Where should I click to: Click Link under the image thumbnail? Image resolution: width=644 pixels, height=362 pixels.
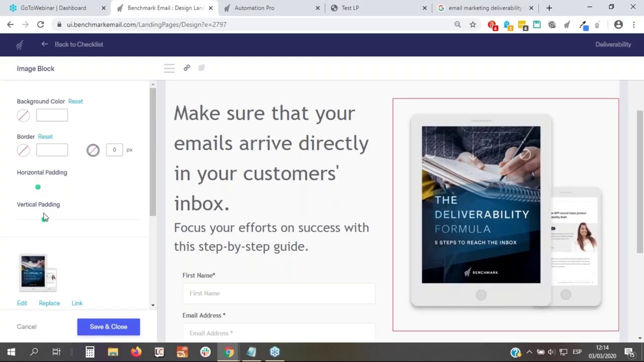point(77,303)
